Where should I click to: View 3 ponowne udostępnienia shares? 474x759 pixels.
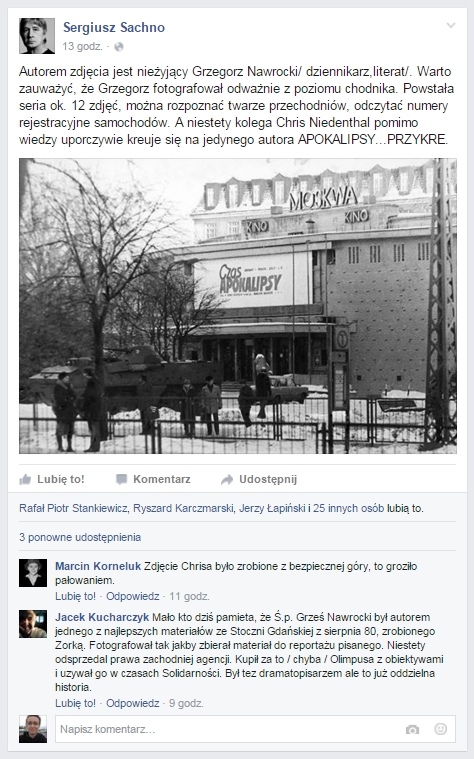tap(80, 537)
